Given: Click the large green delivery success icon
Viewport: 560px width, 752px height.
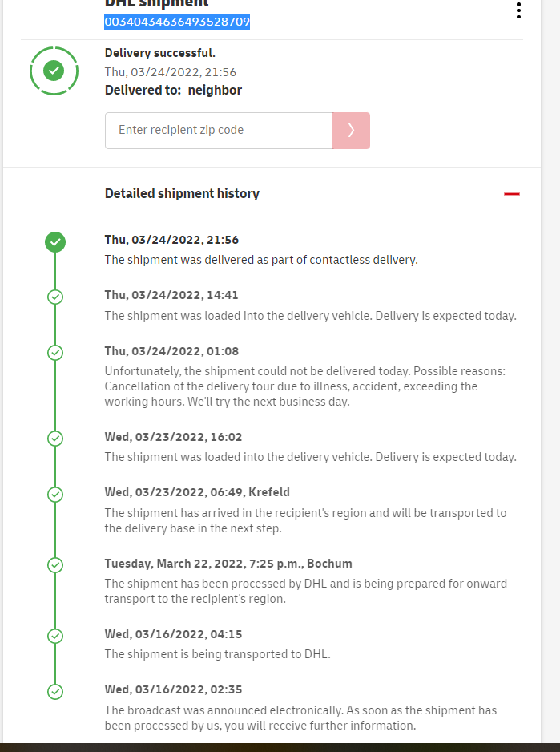Looking at the screenshot, I should (54, 71).
